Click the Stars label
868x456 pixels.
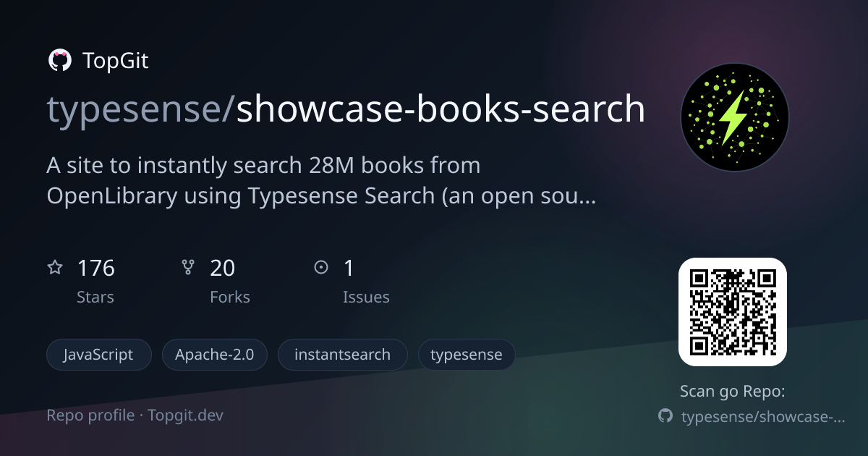(95, 297)
